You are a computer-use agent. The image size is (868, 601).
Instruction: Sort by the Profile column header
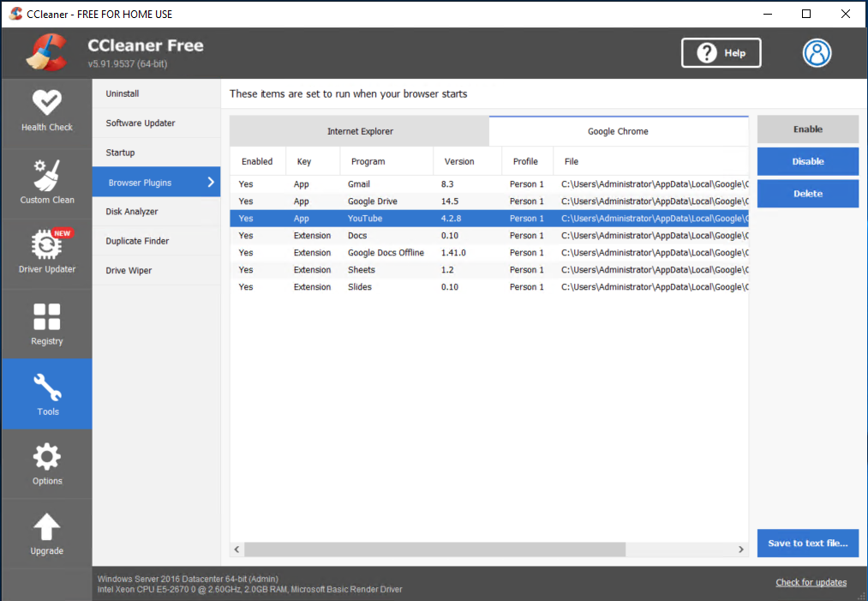(527, 161)
